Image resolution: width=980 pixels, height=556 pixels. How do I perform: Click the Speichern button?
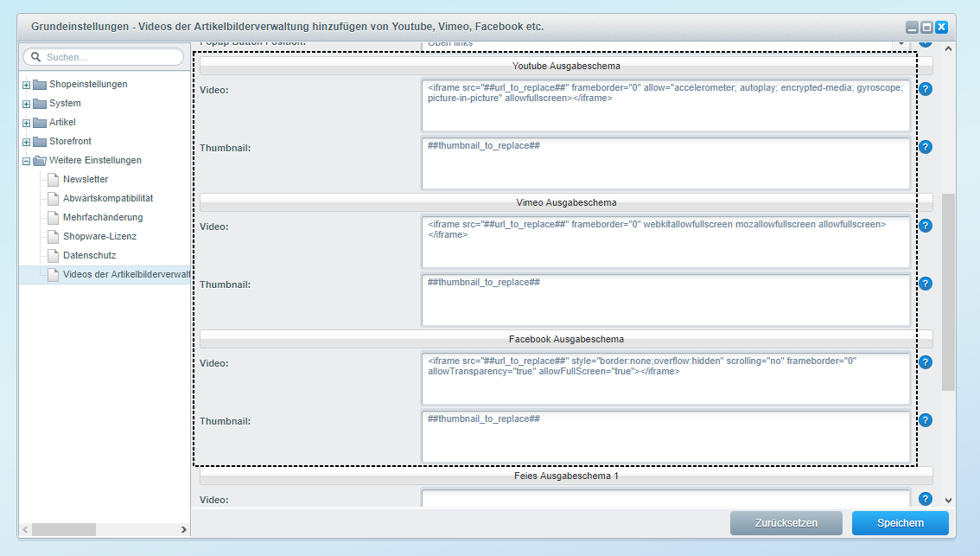pyautogui.click(x=900, y=523)
